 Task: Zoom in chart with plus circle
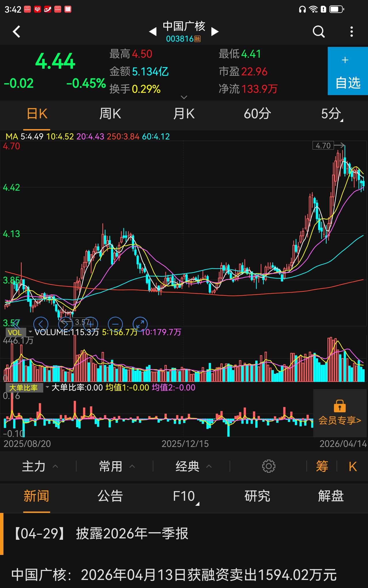[91, 324]
